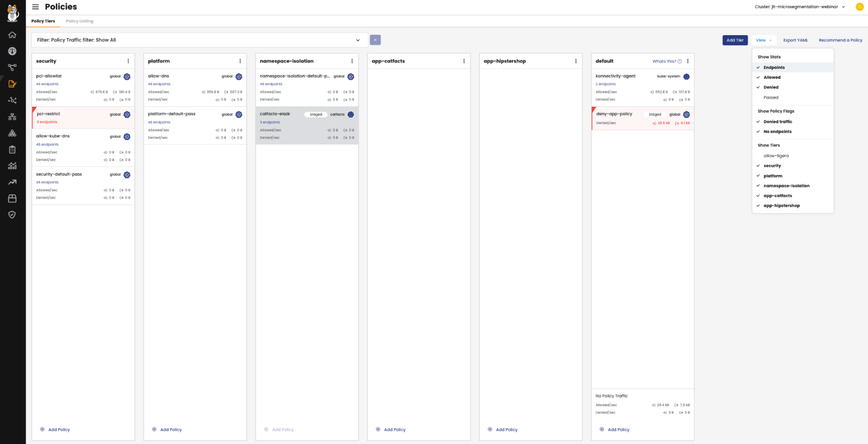Toggle the Denied stat option
This screenshot has width=868, height=444.
pyautogui.click(x=792, y=87)
